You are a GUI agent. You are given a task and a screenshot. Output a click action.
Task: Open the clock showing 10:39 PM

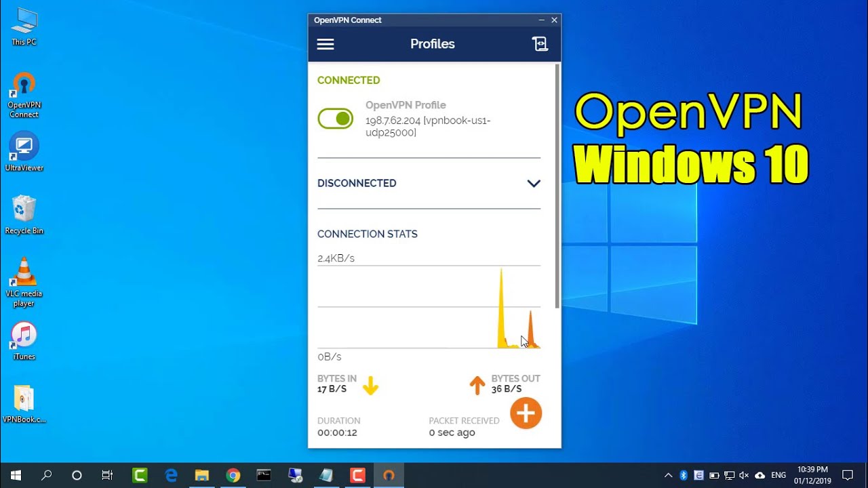pyautogui.click(x=812, y=475)
